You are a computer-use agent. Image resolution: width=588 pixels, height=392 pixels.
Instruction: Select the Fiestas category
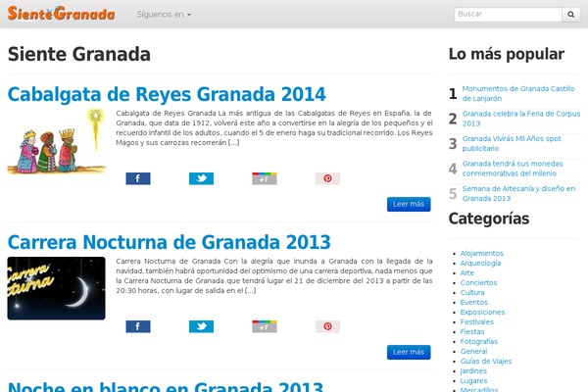point(472,331)
